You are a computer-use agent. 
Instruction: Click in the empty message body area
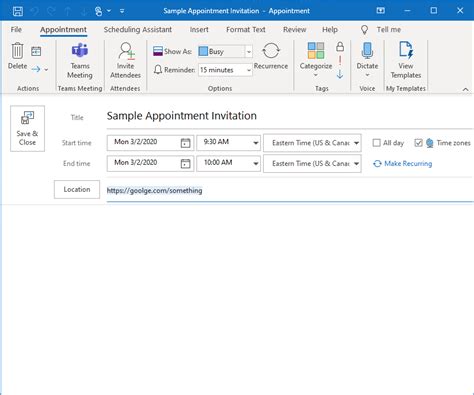click(x=237, y=299)
